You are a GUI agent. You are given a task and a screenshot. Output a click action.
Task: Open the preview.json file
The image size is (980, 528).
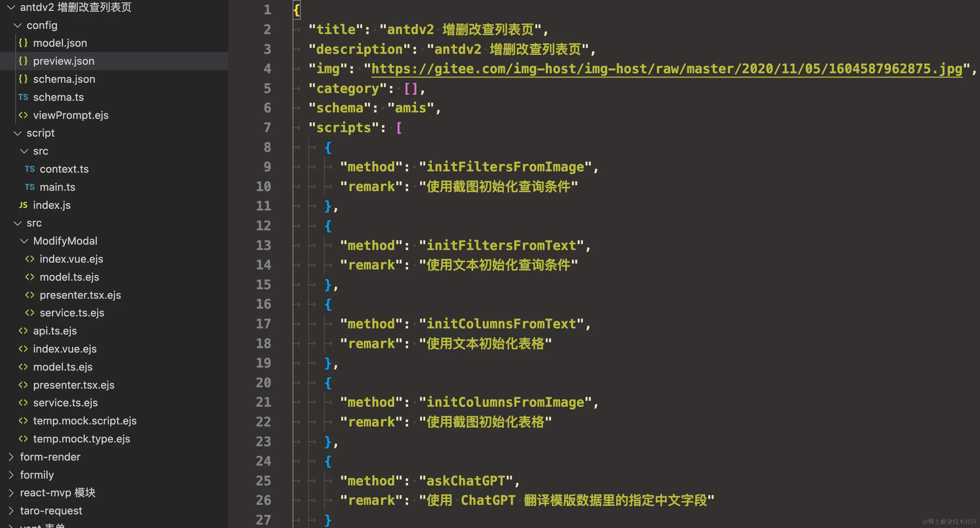click(63, 61)
